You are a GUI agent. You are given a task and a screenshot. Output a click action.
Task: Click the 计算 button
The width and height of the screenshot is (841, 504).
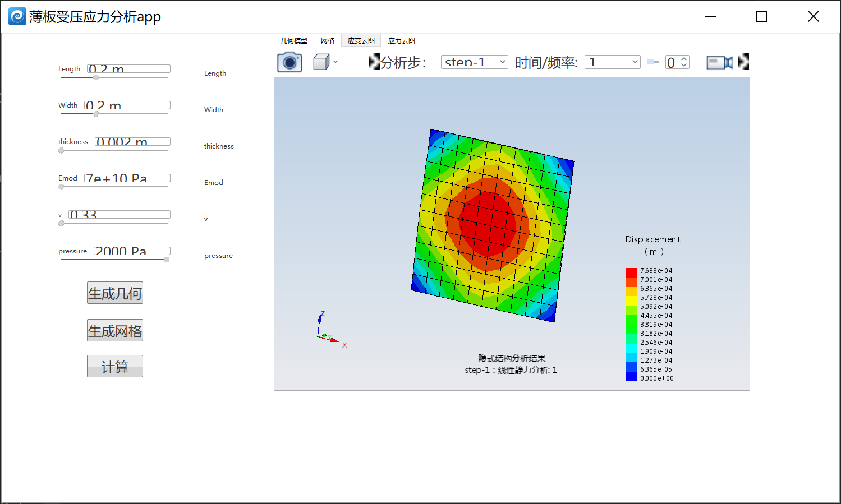[115, 366]
